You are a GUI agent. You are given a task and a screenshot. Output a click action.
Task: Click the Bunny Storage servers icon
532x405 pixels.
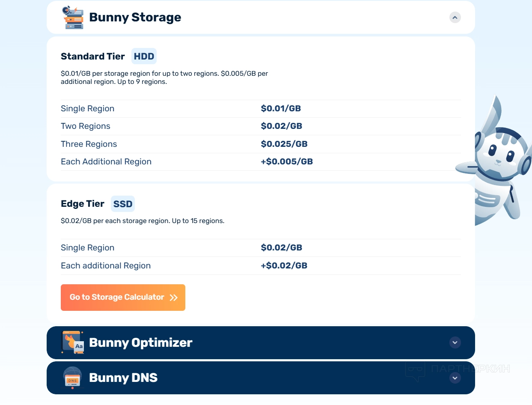click(73, 18)
